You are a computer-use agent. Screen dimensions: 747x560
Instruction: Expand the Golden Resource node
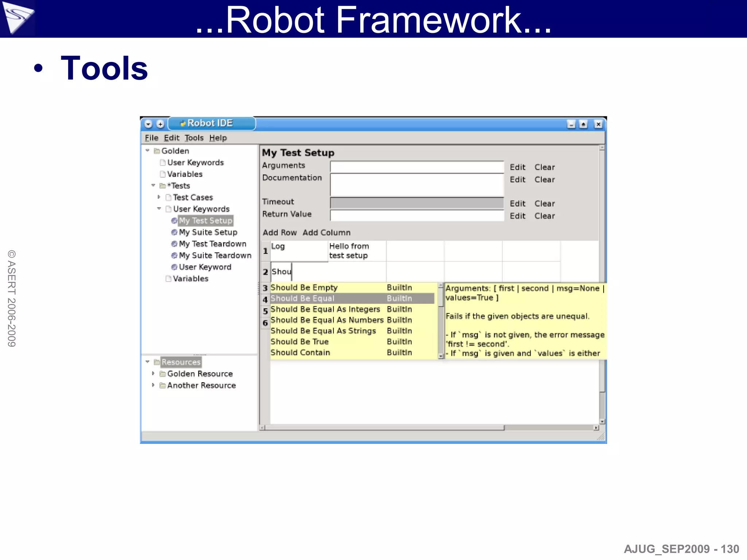click(x=153, y=373)
